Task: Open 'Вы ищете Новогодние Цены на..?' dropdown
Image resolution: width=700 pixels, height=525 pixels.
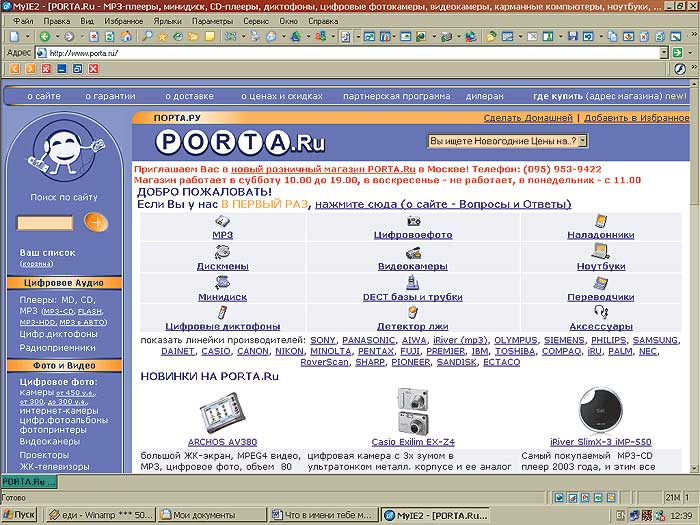Action: click(x=507, y=141)
